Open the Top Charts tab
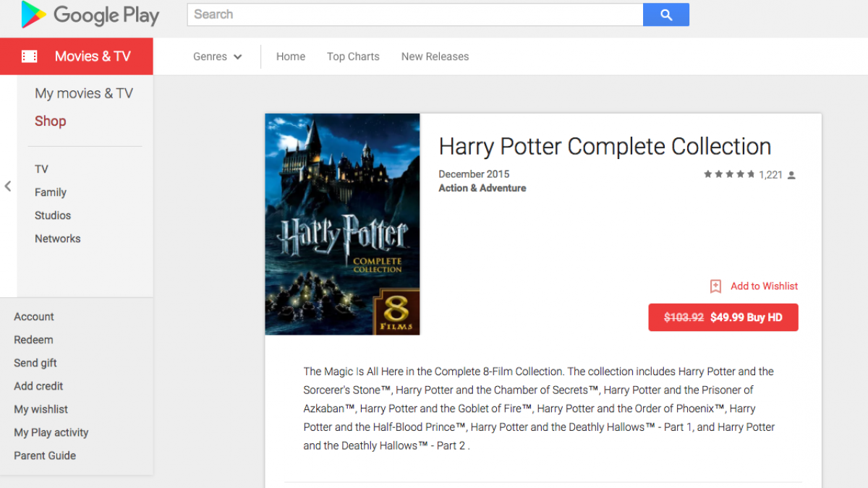The height and width of the screenshot is (488, 868). [x=353, y=56]
